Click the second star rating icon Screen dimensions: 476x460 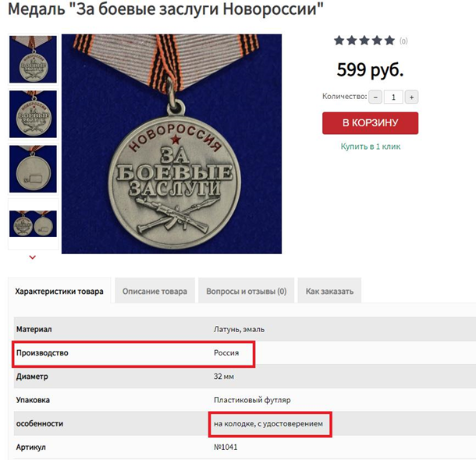click(x=352, y=41)
